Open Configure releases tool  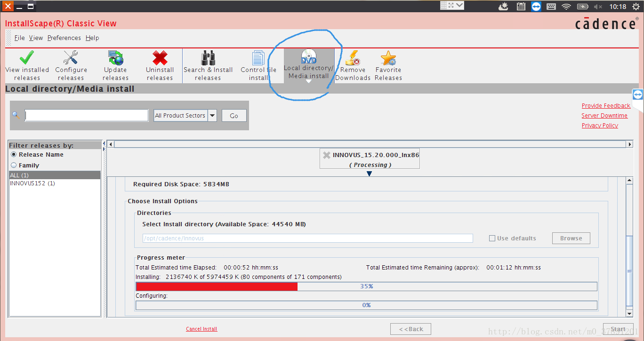(x=71, y=66)
